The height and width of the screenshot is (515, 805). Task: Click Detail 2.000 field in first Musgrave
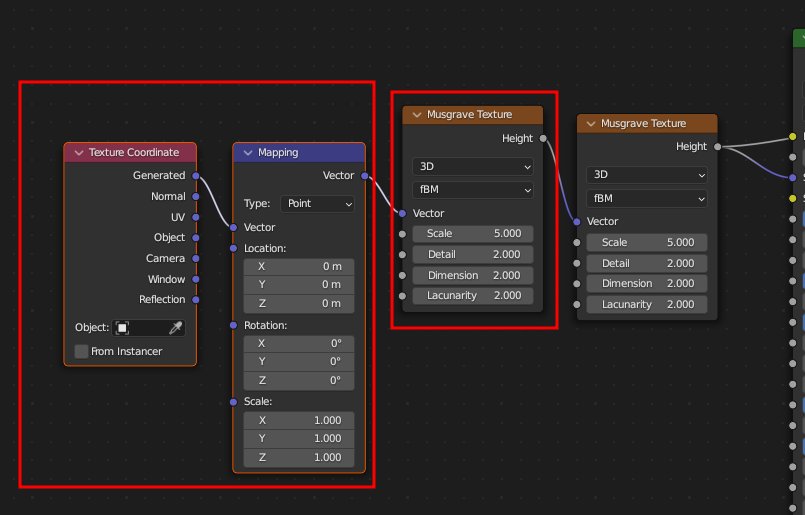(473, 255)
